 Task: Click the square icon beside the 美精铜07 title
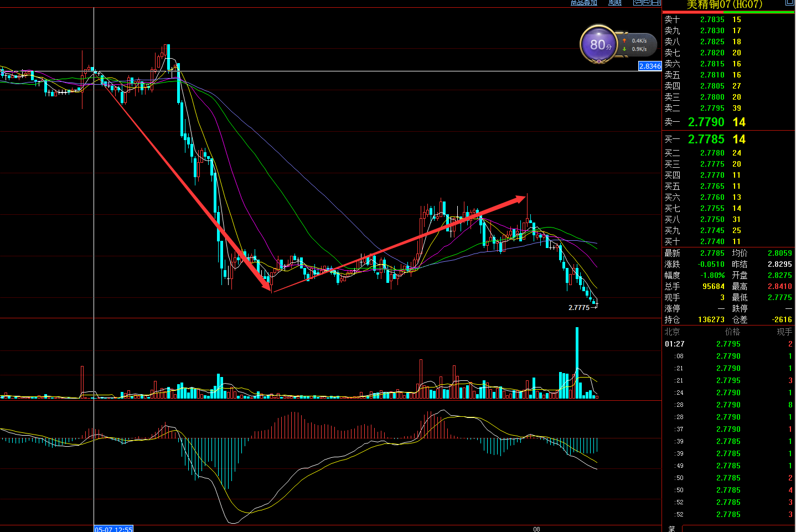click(790, 3)
